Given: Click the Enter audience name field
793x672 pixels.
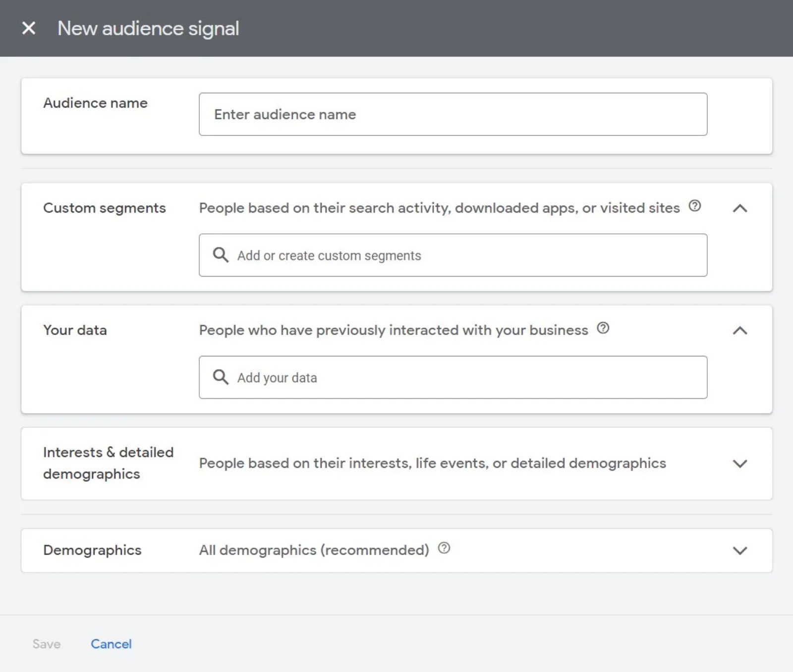Looking at the screenshot, I should tap(453, 114).
